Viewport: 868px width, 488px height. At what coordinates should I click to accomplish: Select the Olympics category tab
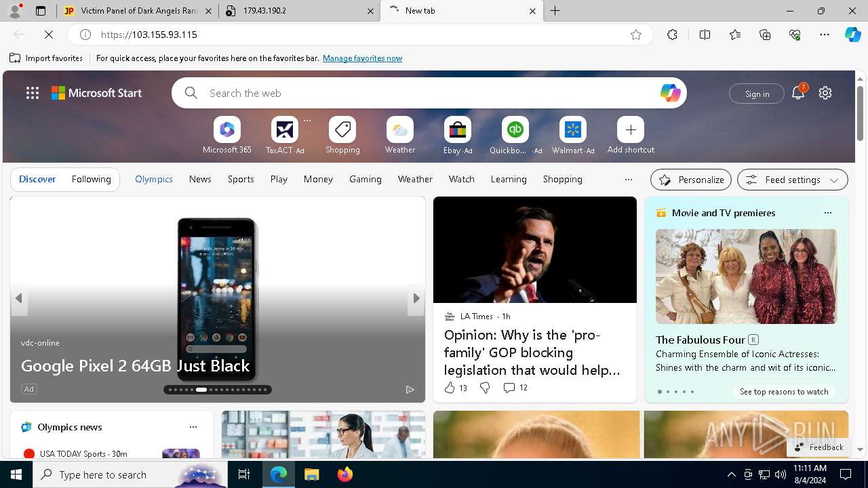point(154,179)
